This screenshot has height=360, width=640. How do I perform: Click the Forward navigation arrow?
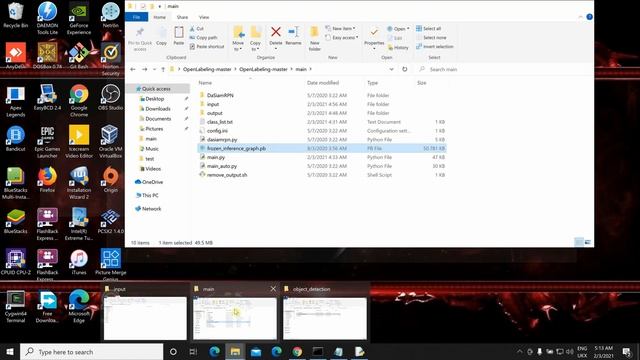coord(144,69)
